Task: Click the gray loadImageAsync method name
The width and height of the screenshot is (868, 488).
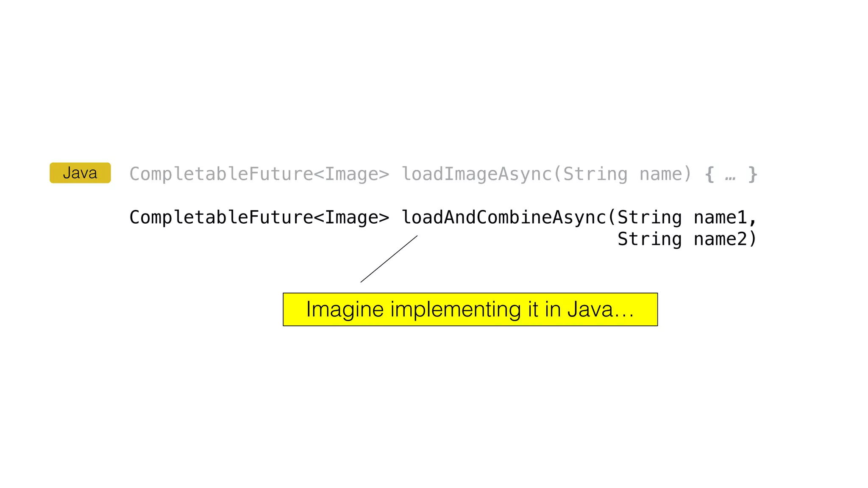Action: (x=477, y=174)
